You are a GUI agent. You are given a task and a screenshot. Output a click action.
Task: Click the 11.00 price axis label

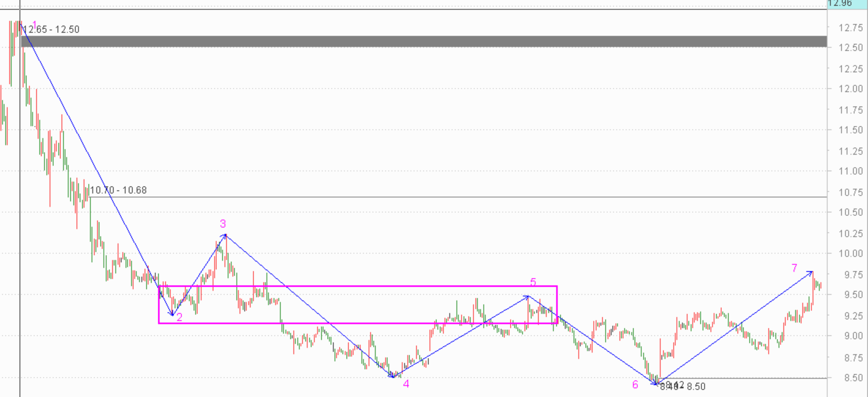(x=851, y=172)
